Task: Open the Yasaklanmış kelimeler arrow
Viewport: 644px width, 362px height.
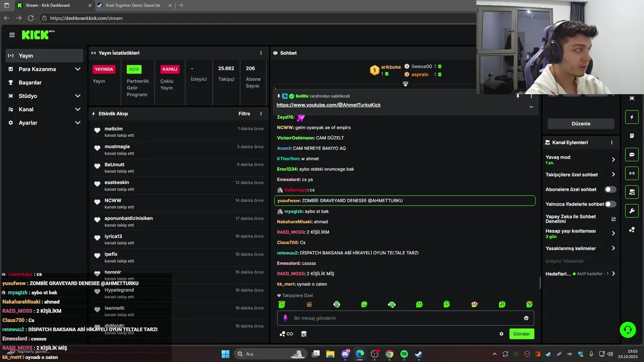Action: pyautogui.click(x=613, y=248)
